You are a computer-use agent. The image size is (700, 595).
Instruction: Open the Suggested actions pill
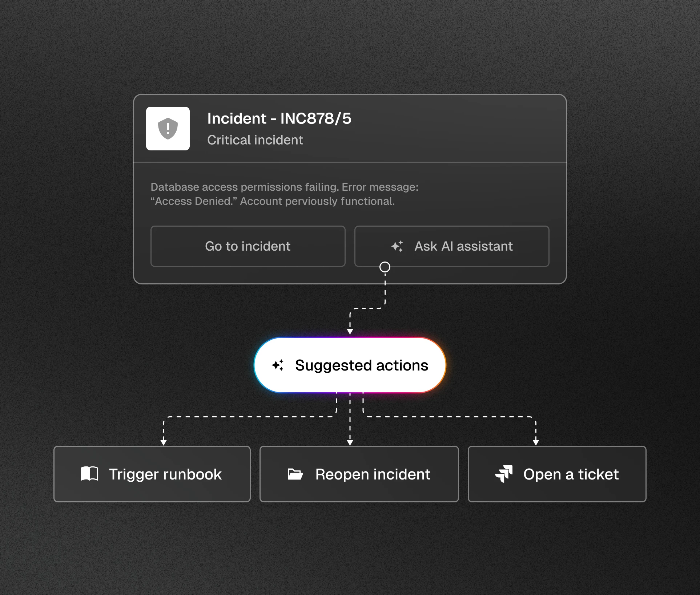(x=350, y=365)
